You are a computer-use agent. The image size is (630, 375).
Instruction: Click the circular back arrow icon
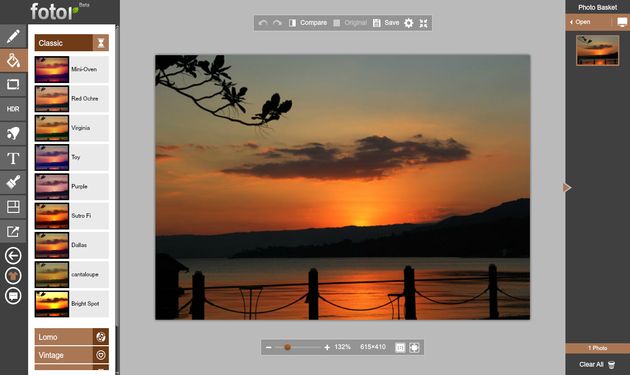[x=13, y=256]
